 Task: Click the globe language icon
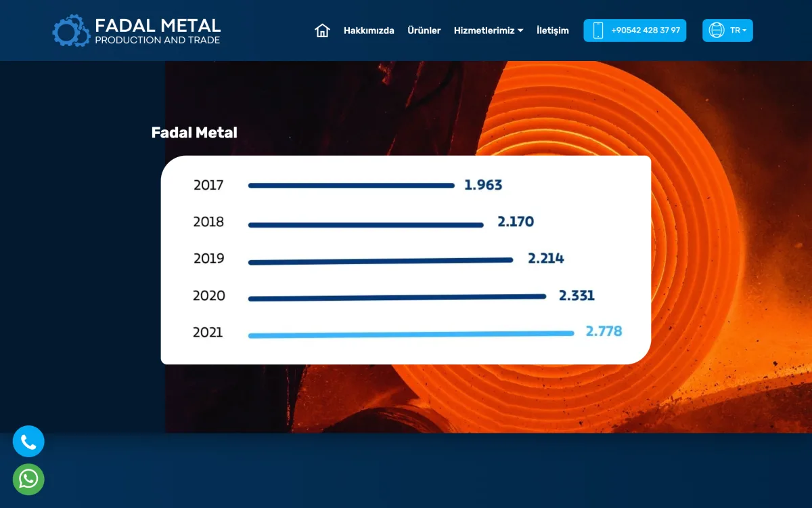tap(717, 30)
